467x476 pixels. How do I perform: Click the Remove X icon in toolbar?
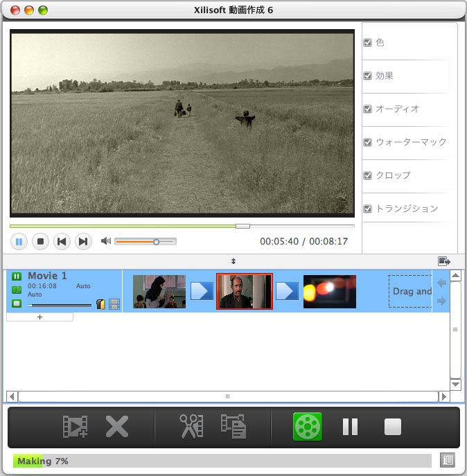[x=116, y=426]
